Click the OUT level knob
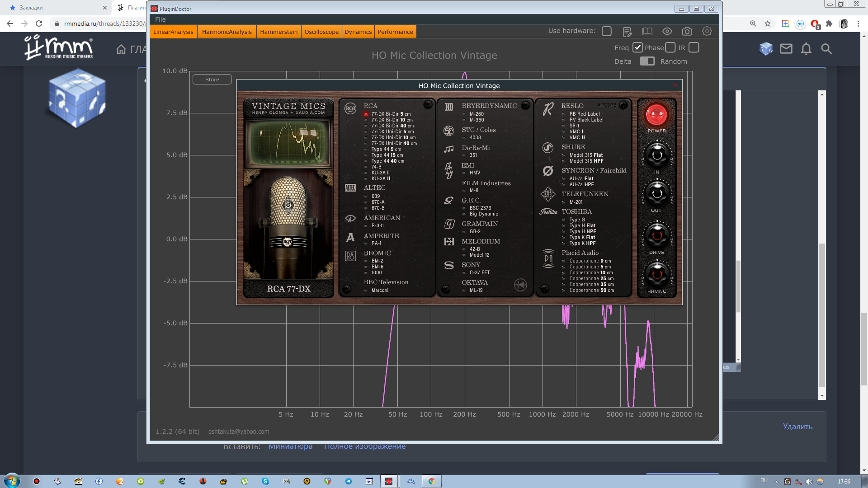The height and width of the screenshot is (488, 868). pos(657,193)
